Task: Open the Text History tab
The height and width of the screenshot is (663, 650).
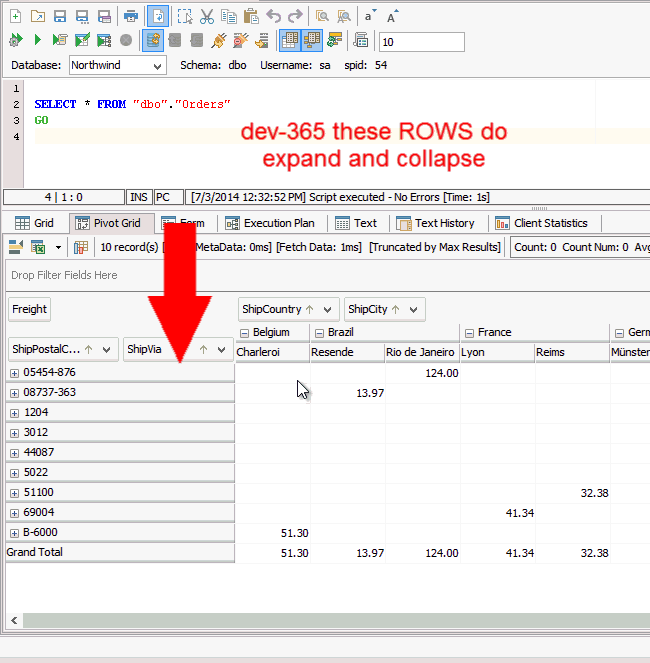Action: pos(436,223)
